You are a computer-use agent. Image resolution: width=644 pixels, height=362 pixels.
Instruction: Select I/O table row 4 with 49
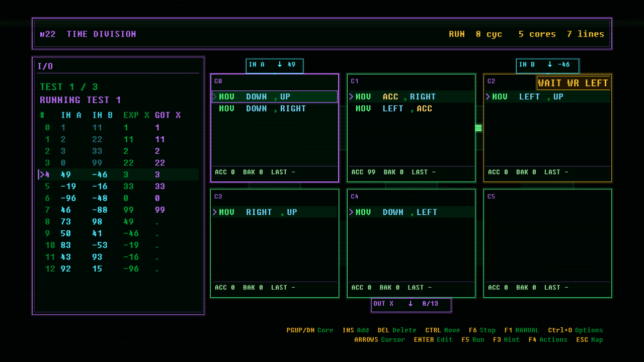coord(119,174)
